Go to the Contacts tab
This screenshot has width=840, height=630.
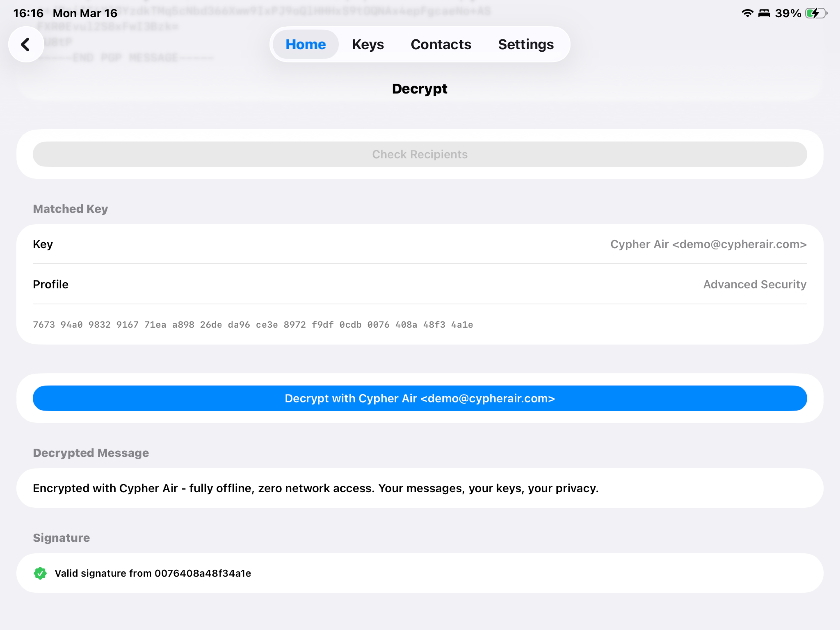coord(441,45)
